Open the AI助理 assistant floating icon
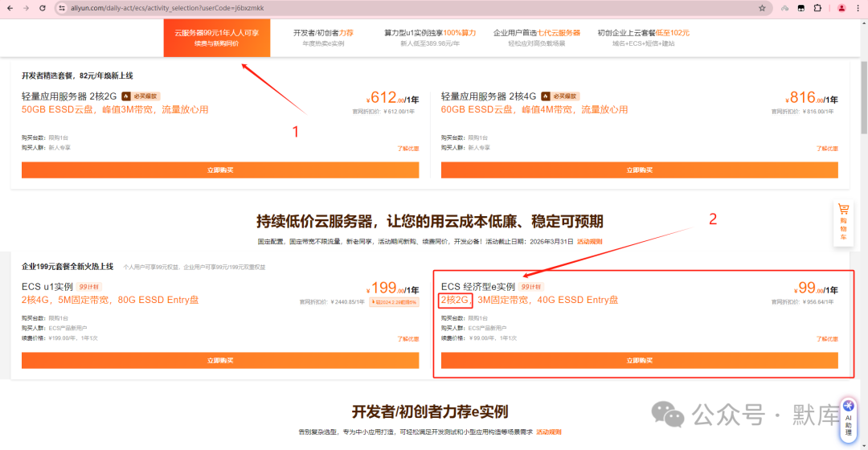 [849, 420]
